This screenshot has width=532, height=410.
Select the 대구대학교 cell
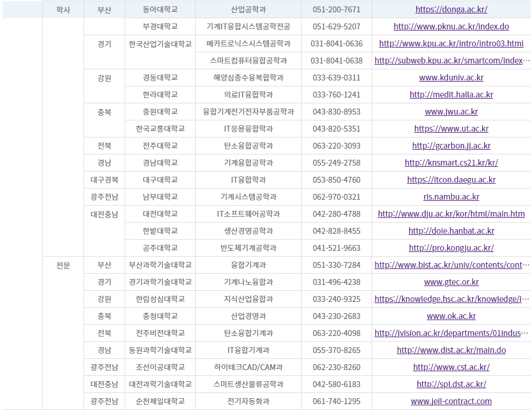point(160,180)
